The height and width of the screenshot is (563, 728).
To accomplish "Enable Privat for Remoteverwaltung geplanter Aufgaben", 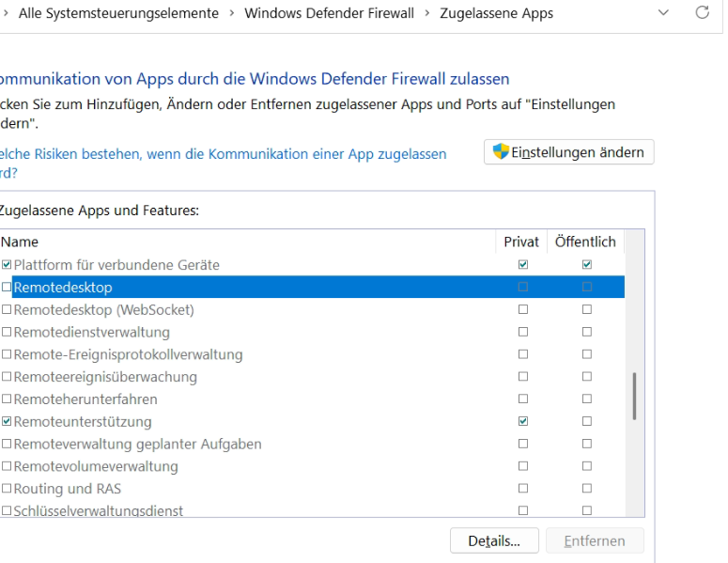I will [523, 444].
